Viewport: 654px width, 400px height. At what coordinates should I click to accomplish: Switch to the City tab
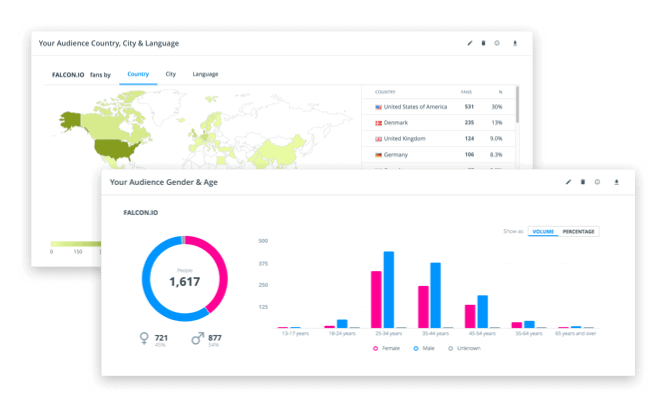pyautogui.click(x=171, y=74)
